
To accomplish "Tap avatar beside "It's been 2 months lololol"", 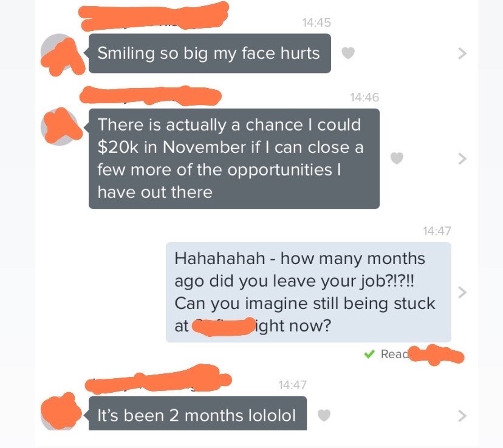I will (x=60, y=412).
